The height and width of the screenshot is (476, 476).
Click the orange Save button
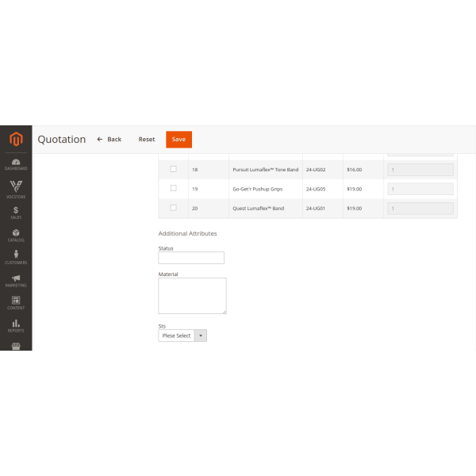click(x=178, y=140)
